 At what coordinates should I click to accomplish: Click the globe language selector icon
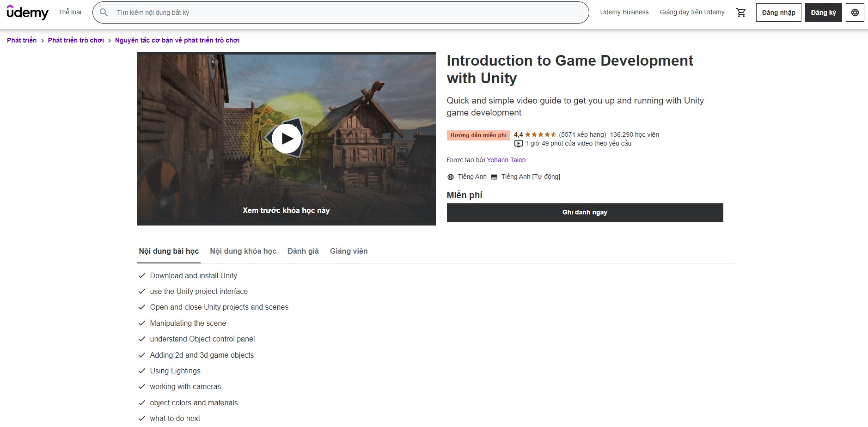(x=856, y=12)
